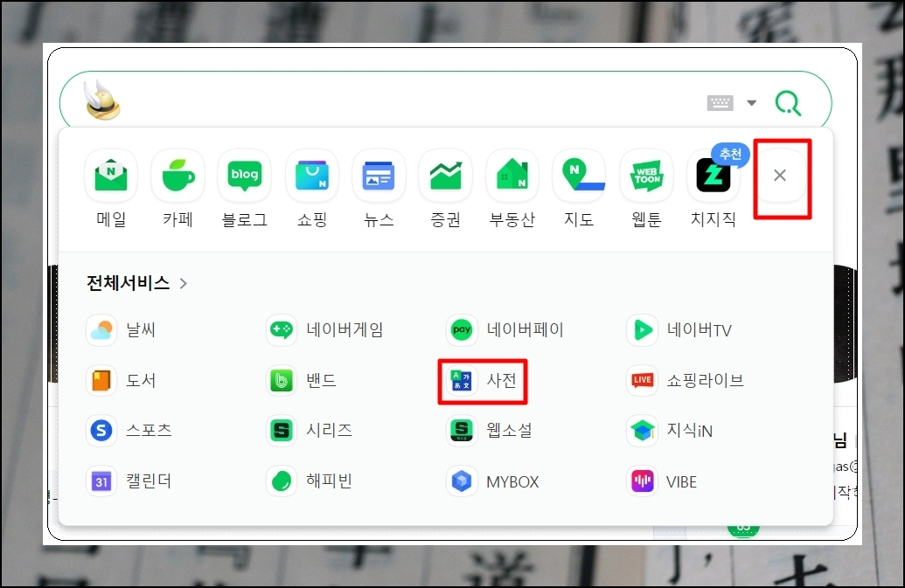Open the News (뉴스) icon
Viewport: 905px width, 588px height.
point(379,176)
